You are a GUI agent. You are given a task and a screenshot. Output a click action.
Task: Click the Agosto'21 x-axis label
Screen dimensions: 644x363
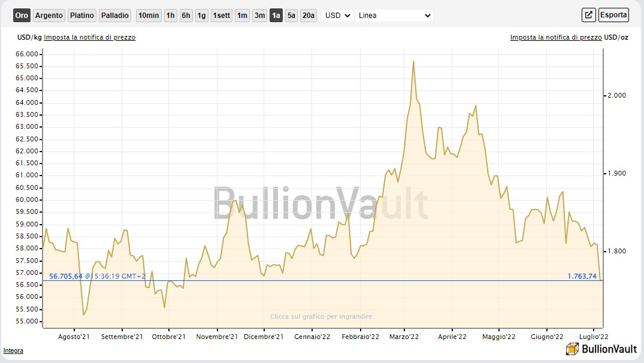(x=74, y=337)
